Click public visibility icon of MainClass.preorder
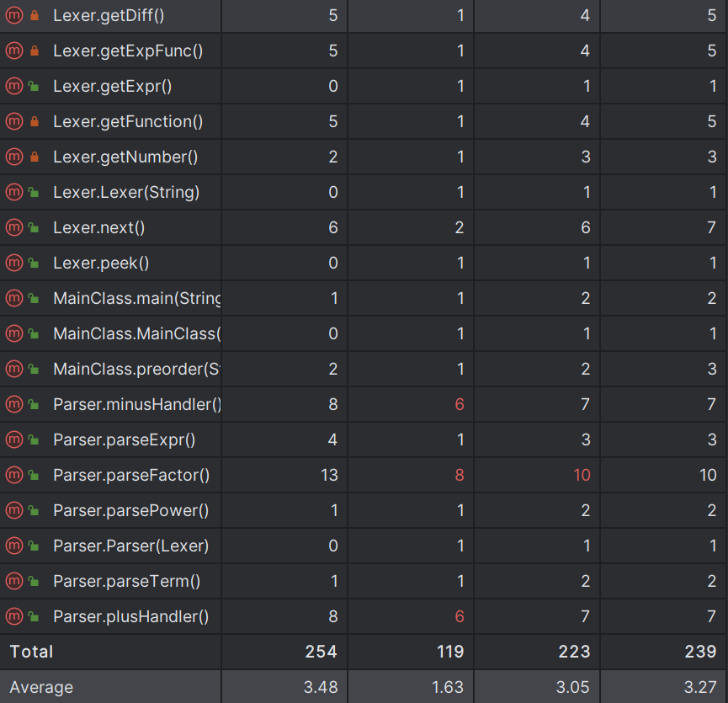Viewport: 728px width, 703px height. coord(34,369)
